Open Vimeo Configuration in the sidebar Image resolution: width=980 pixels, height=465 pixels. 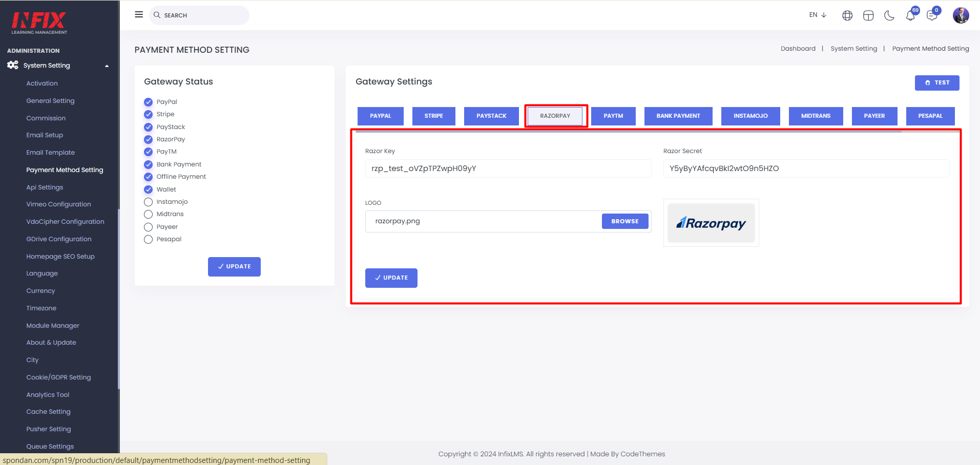coord(58,204)
